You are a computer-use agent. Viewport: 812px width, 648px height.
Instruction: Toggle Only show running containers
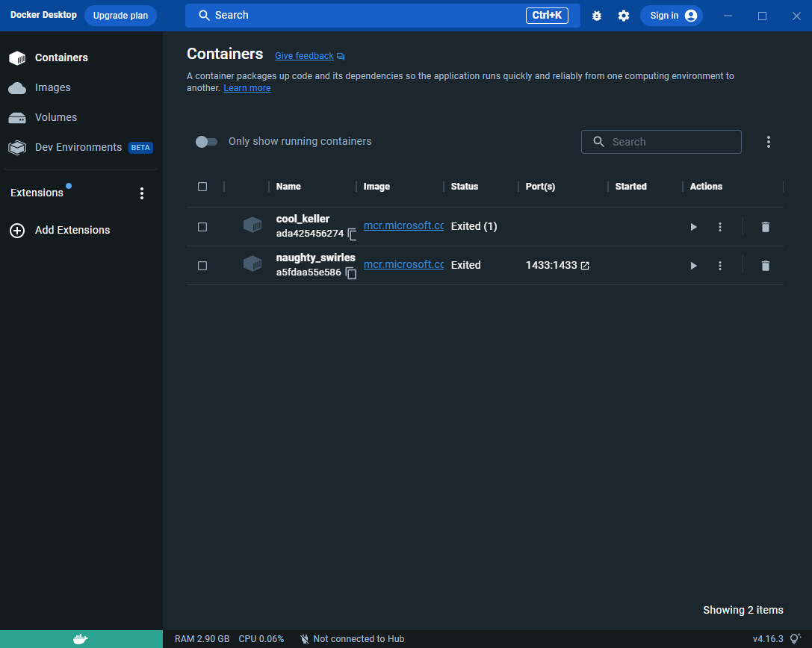click(x=206, y=142)
